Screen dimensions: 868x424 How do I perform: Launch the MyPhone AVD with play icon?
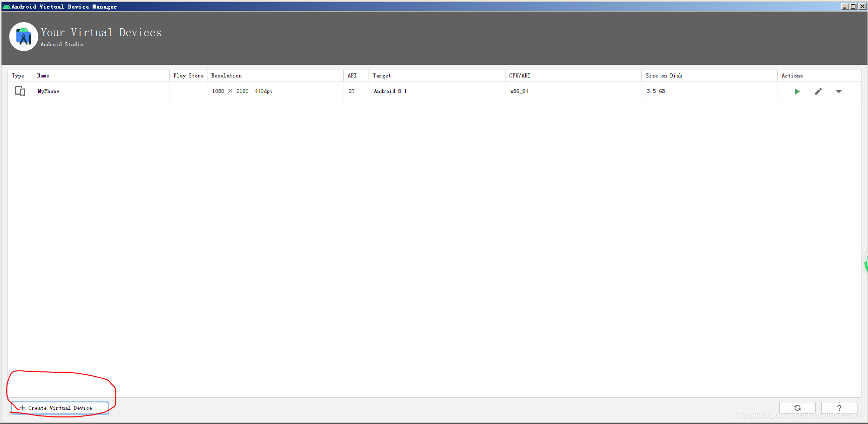797,92
